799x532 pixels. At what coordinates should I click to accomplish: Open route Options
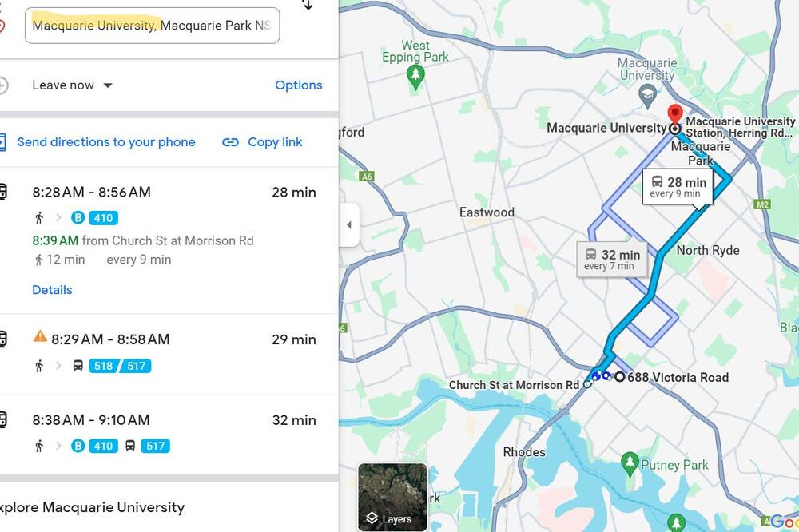click(299, 85)
